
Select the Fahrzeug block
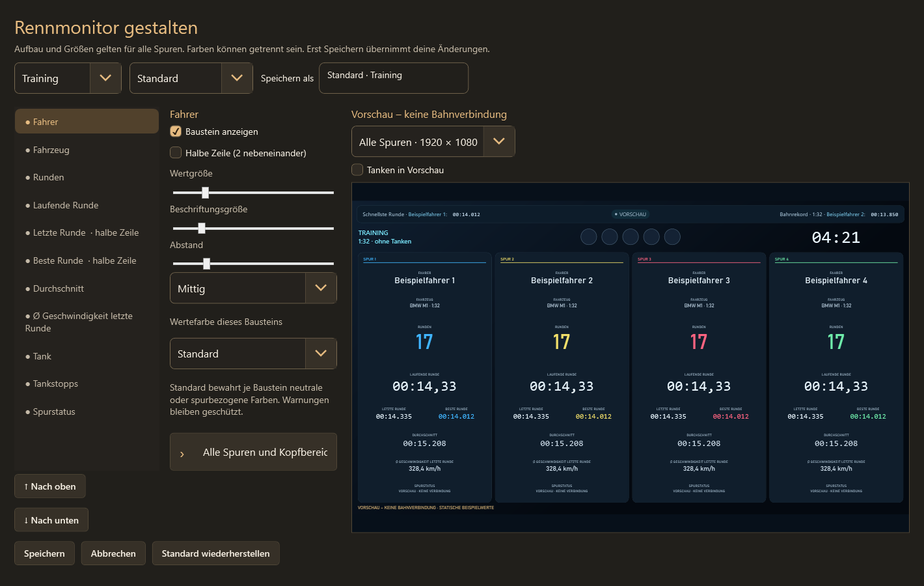coord(87,150)
